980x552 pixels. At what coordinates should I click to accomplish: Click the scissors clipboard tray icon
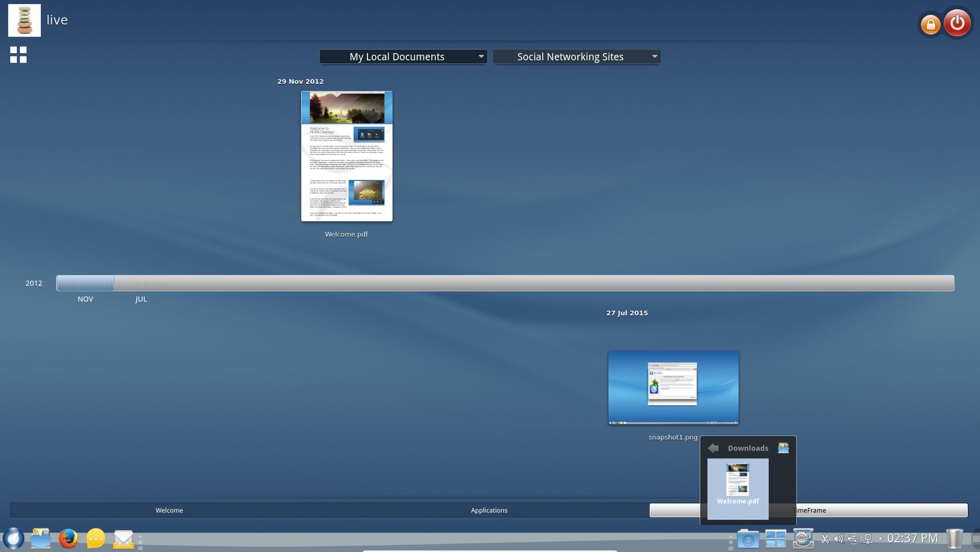824,538
